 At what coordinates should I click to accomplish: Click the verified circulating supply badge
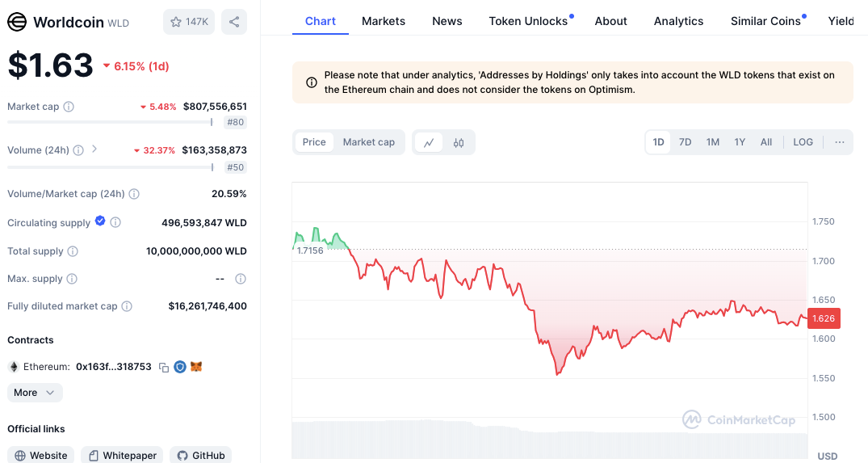[100, 221]
